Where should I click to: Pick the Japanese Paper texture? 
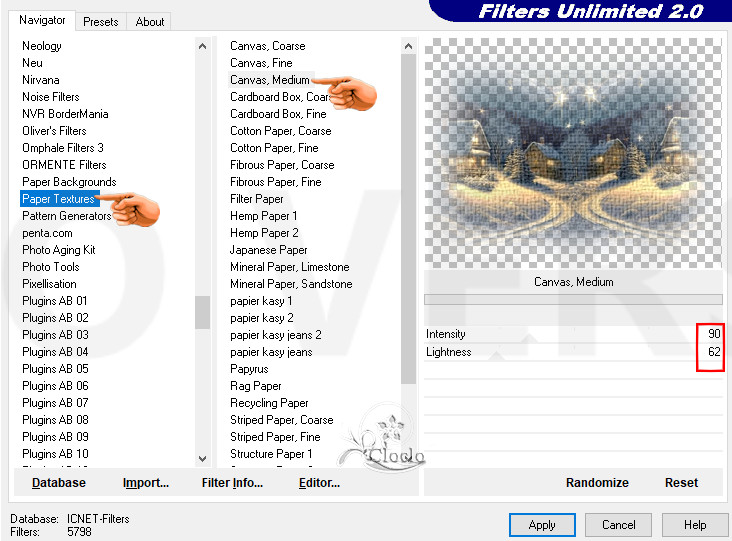pyautogui.click(x=268, y=250)
